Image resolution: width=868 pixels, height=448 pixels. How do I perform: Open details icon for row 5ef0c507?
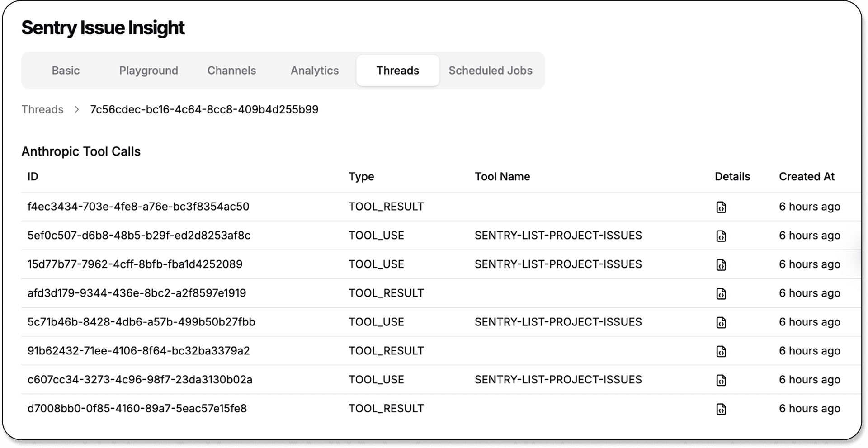(x=721, y=236)
